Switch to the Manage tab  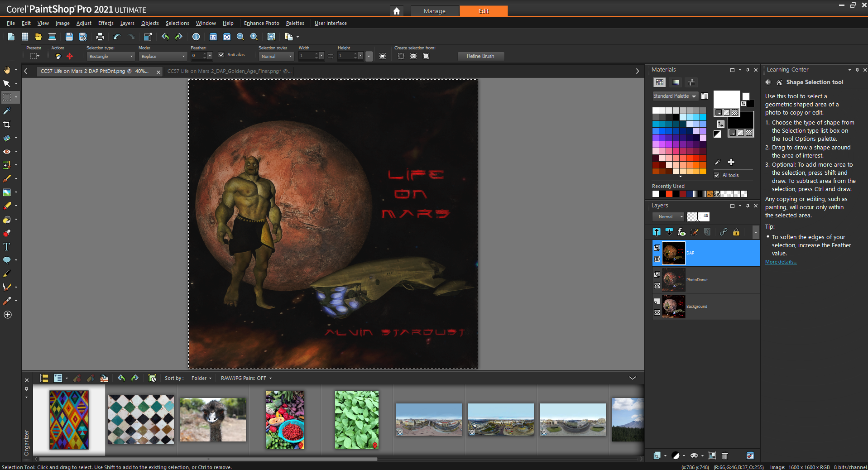click(x=434, y=11)
